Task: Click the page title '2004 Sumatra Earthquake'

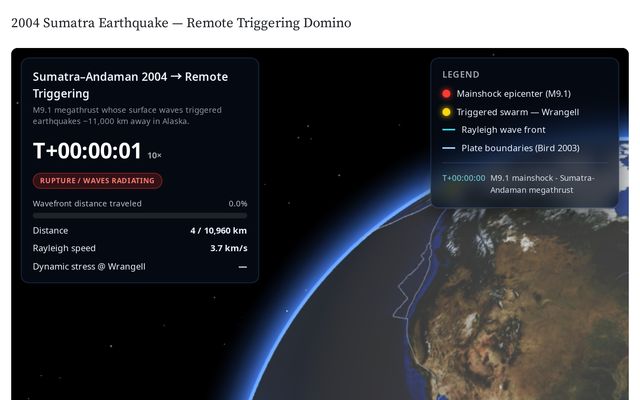Action: pos(90,23)
